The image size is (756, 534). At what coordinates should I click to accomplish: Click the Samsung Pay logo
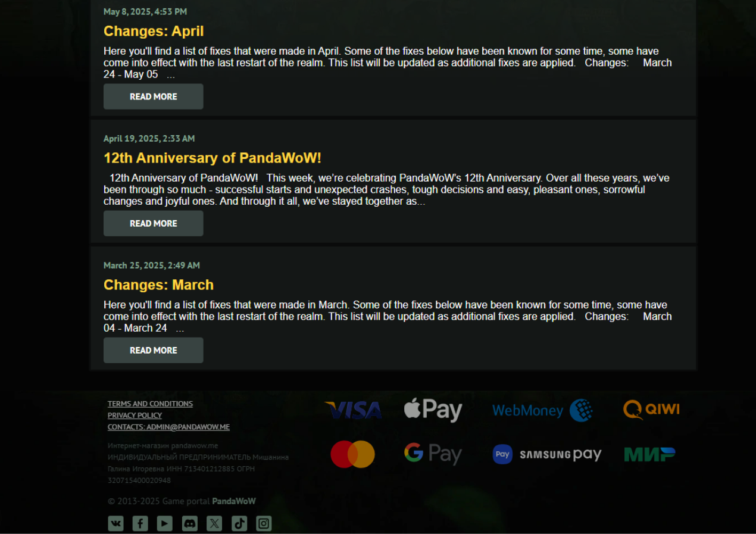coord(547,455)
